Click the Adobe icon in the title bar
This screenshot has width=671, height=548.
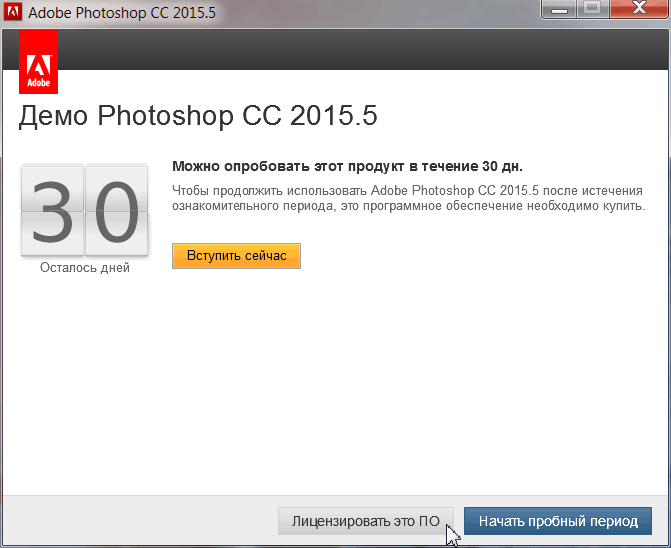(12, 12)
